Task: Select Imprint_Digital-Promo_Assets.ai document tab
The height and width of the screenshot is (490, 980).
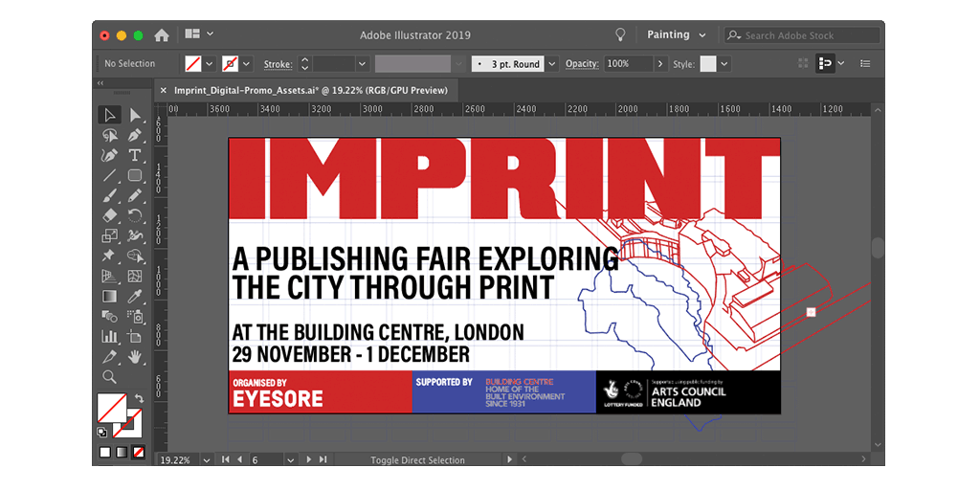Action: (311, 91)
